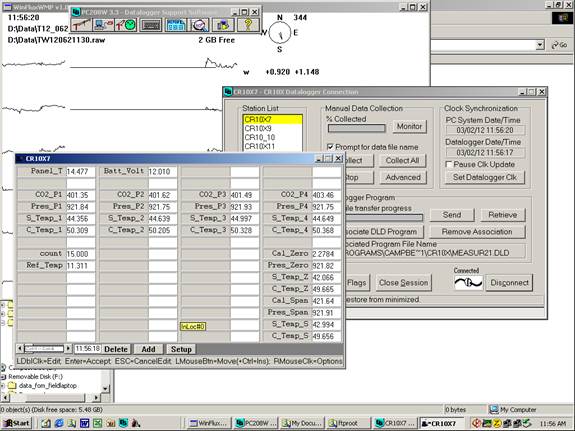Click Set Datalogger Clk button
Image resolution: width=575 pixels, height=431 pixels.
coord(484,178)
